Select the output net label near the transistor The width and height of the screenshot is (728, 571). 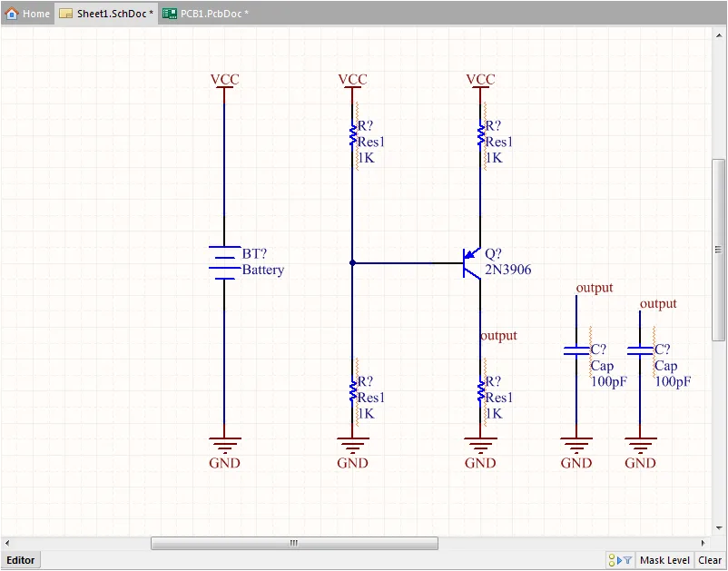pyautogui.click(x=498, y=336)
